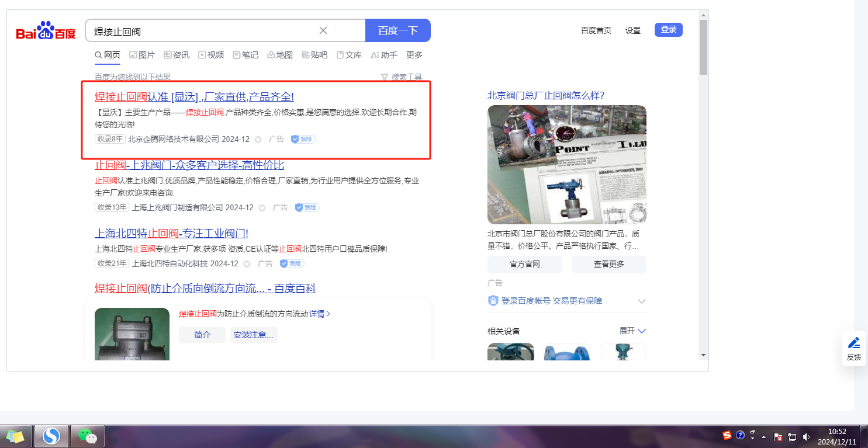
Task: Expand the 登录百度帐号 chevron
Action: click(641, 301)
